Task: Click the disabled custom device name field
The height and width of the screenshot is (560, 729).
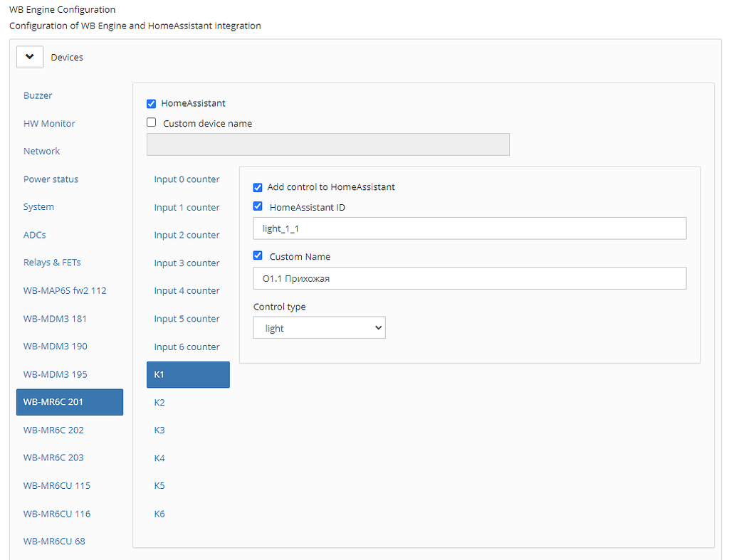Action: (x=327, y=144)
